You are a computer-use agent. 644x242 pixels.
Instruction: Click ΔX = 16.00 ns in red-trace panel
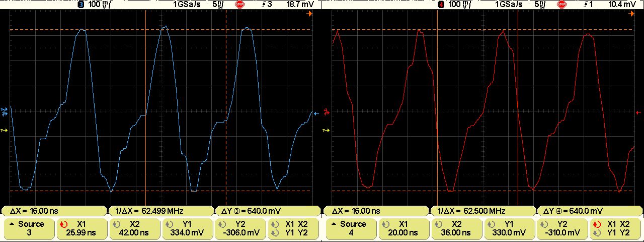tap(377, 211)
